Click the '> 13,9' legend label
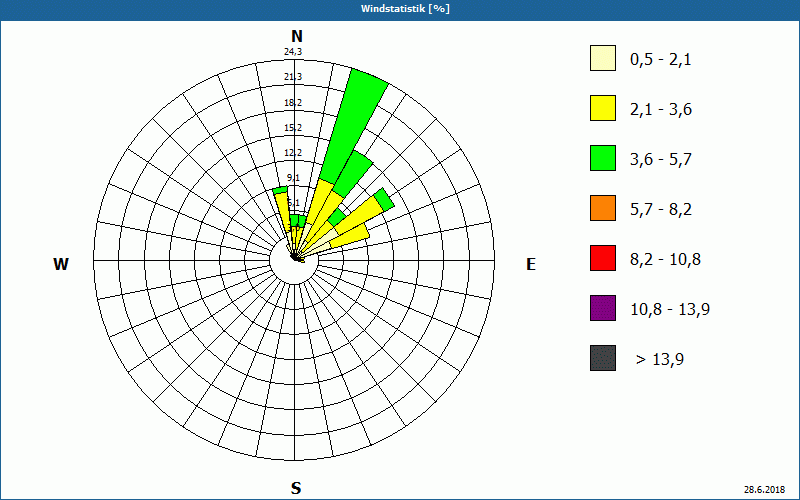 (x=660, y=360)
